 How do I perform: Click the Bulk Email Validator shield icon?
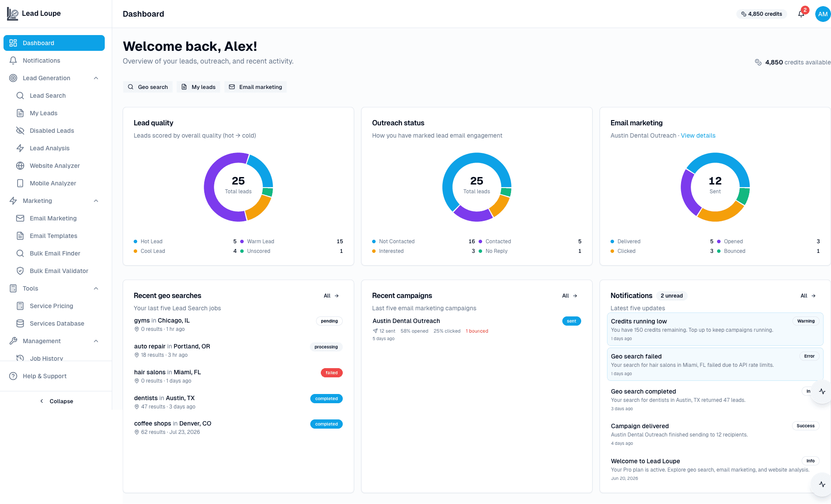click(x=20, y=271)
